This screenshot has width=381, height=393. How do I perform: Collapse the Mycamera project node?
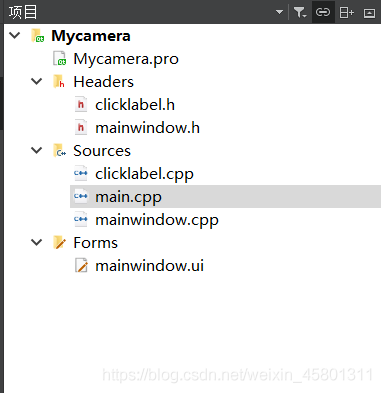pos(15,35)
